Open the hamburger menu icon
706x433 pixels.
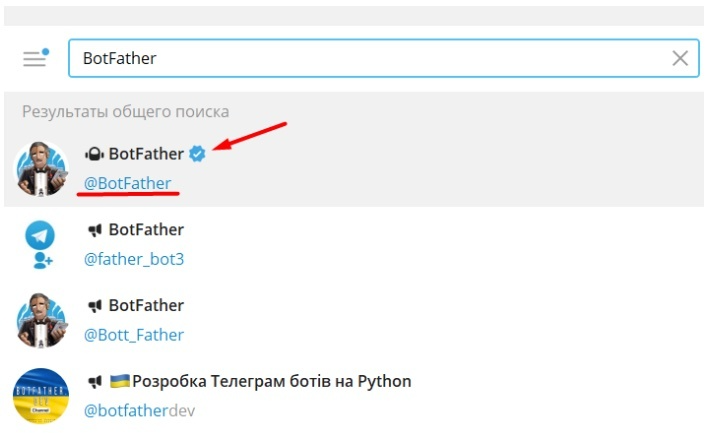[x=36, y=58]
